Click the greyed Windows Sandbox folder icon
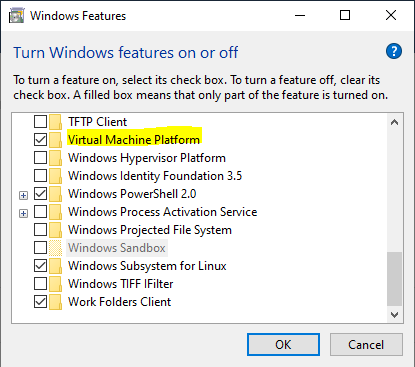 55,248
